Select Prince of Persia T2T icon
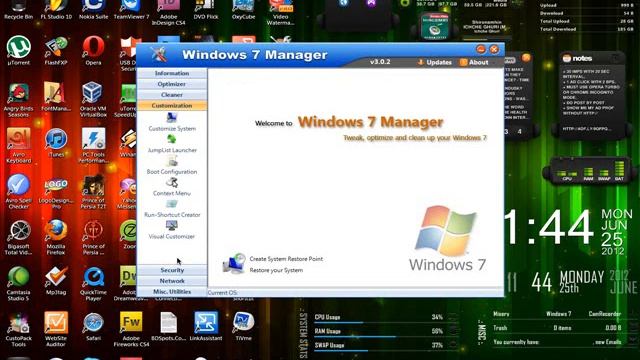Screen dimensions: 640x360 tap(93, 191)
